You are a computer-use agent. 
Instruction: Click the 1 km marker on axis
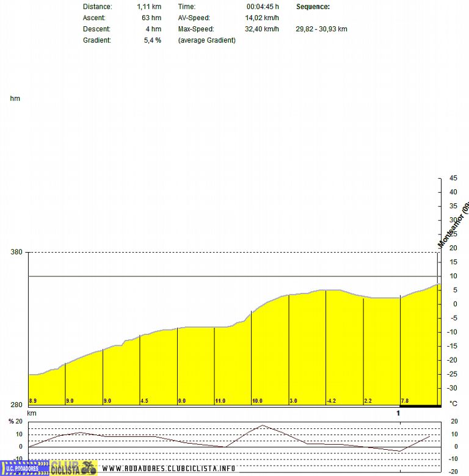click(x=399, y=413)
